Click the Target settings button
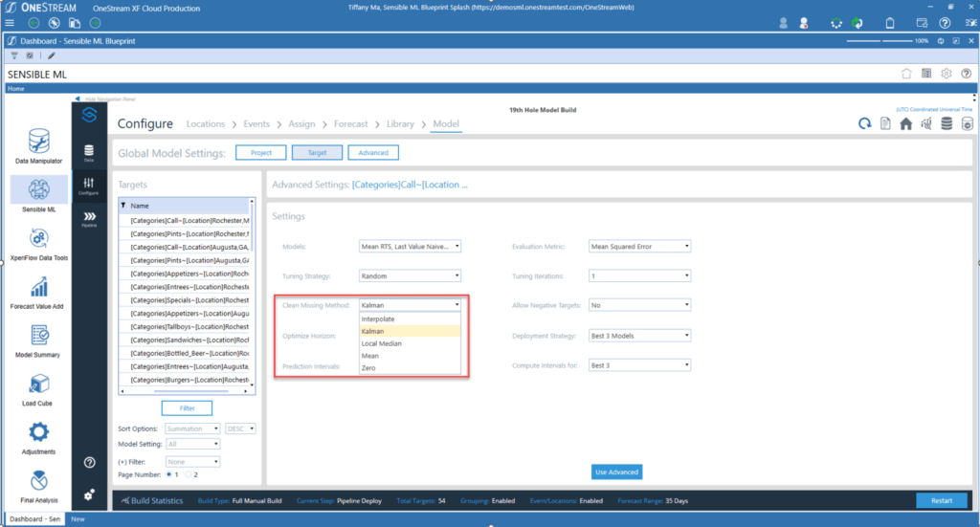This screenshot has width=980, height=527. [x=317, y=152]
